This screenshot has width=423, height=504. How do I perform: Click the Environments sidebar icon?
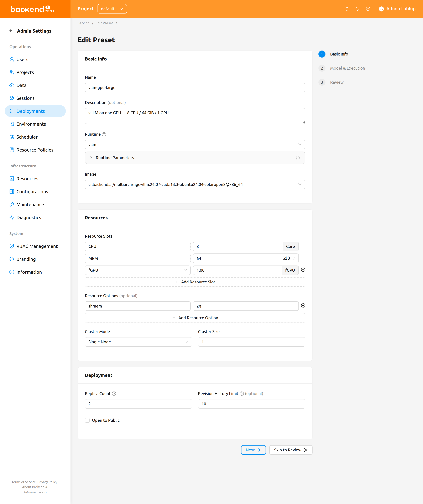pos(11,124)
